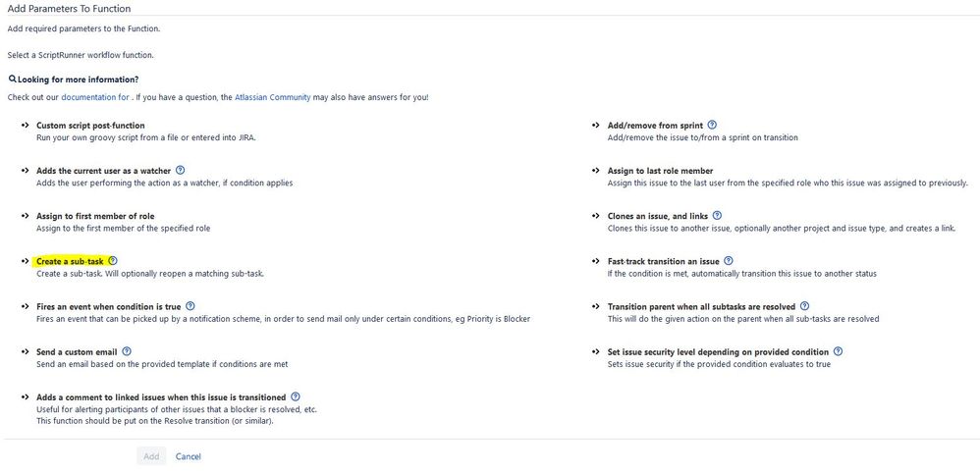This screenshot has height=474, width=980.
Task: Open help for Fast-track transition an issue
Action: click(730, 261)
